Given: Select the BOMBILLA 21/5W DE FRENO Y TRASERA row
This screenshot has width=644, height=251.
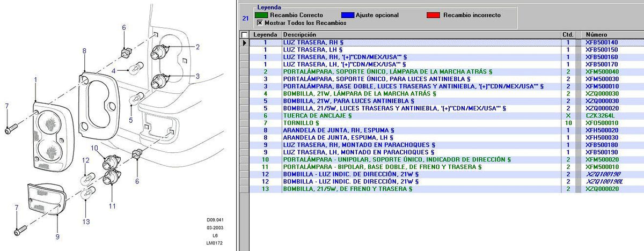Looking at the screenshot, I should [447, 189].
